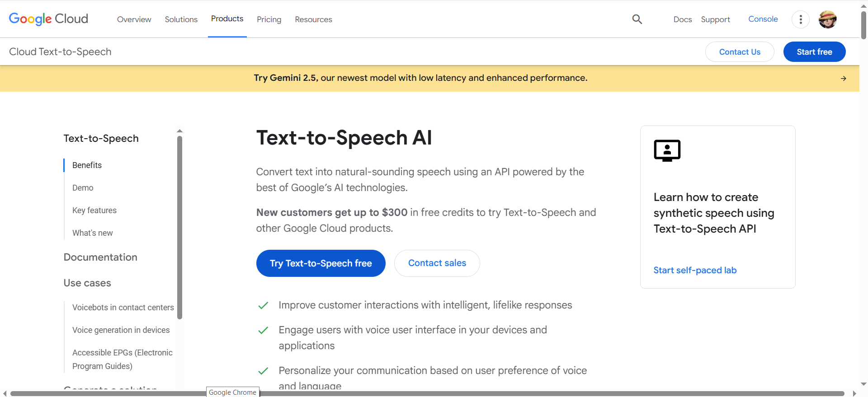Click the page scrollbar down arrow

[x=863, y=384]
